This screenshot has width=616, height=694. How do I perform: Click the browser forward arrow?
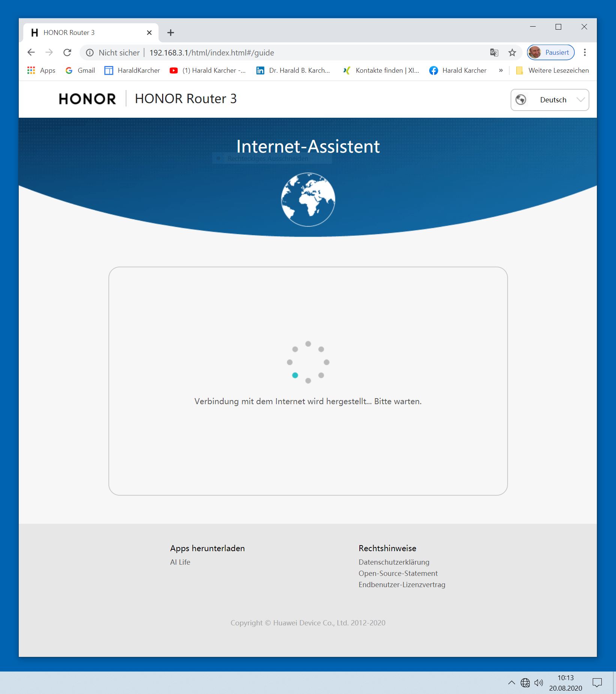click(49, 52)
